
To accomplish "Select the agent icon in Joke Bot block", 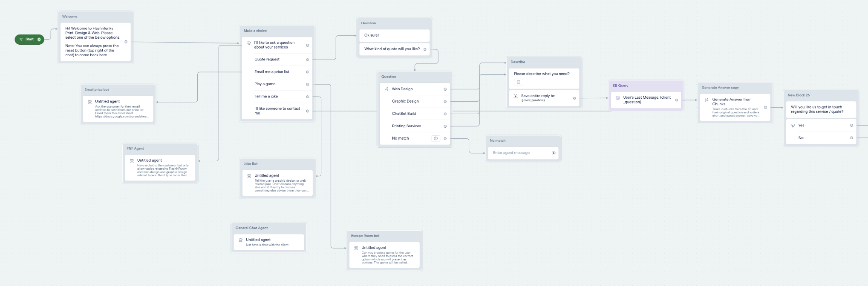I will tap(249, 176).
